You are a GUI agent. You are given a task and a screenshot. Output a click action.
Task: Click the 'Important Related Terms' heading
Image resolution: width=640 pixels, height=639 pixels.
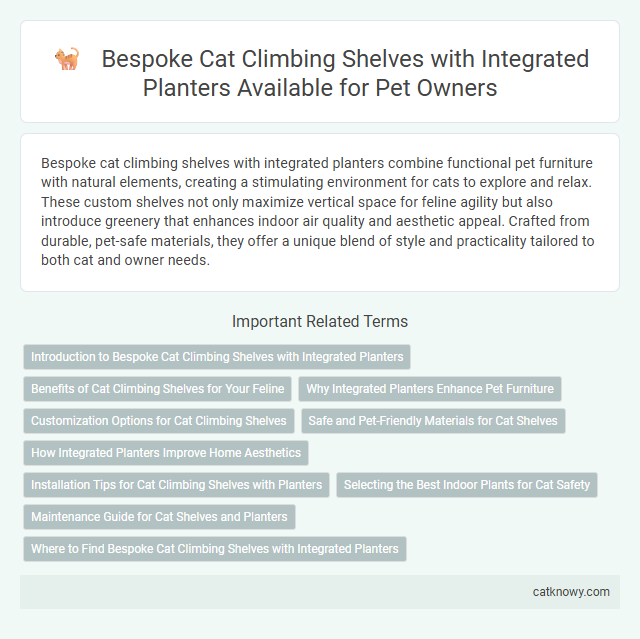[320, 322]
